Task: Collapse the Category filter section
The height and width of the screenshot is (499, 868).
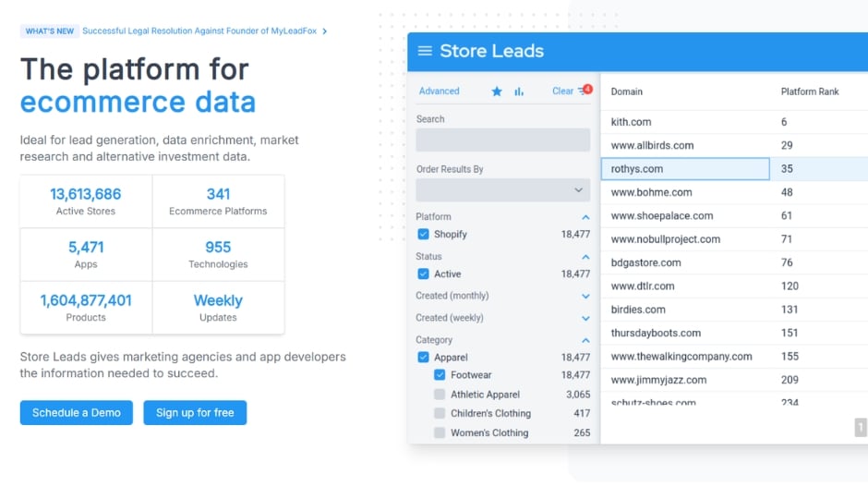Action: point(585,340)
